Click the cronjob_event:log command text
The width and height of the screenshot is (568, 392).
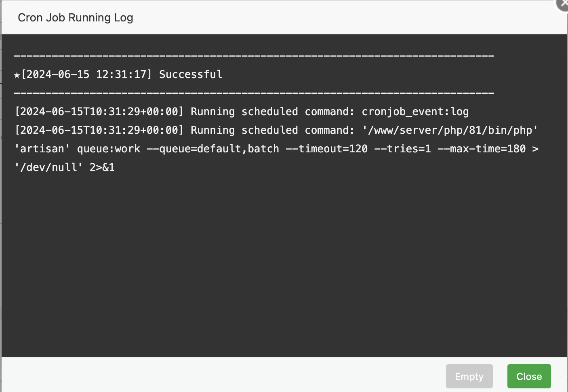pyautogui.click(x=415, y=112)
